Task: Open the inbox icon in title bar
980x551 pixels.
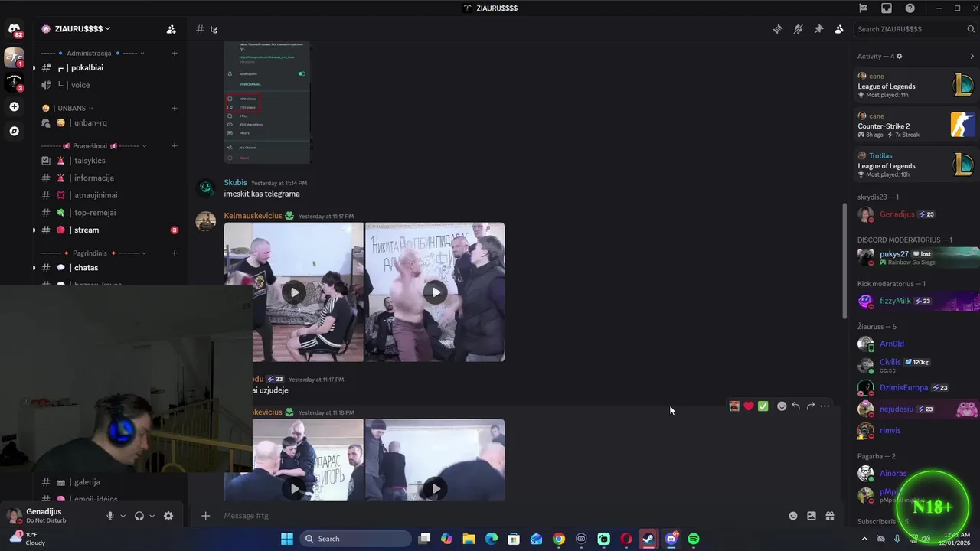Action: [887, 8]
